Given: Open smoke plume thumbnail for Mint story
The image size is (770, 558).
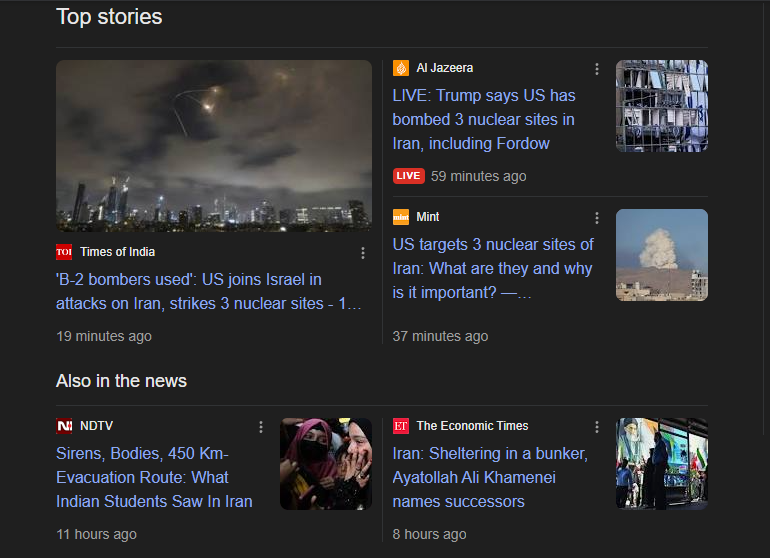Looking at the screenshot, I should pyautogui.click(x=662, y=255).
